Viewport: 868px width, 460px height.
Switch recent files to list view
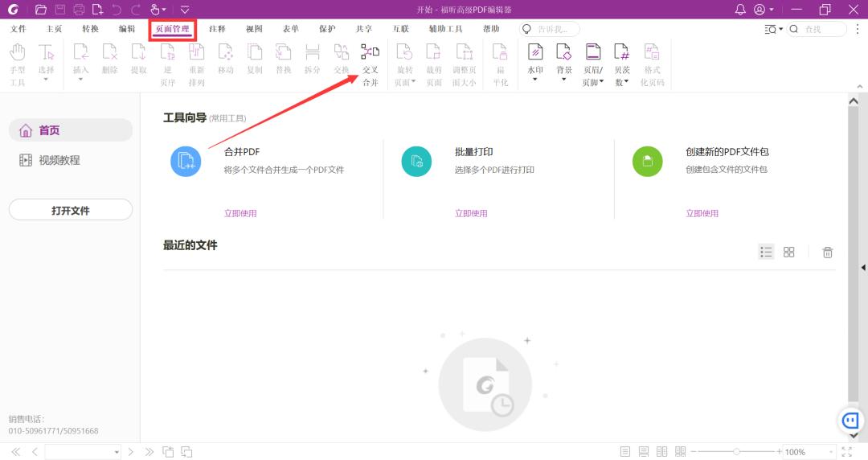click(766, 253)
